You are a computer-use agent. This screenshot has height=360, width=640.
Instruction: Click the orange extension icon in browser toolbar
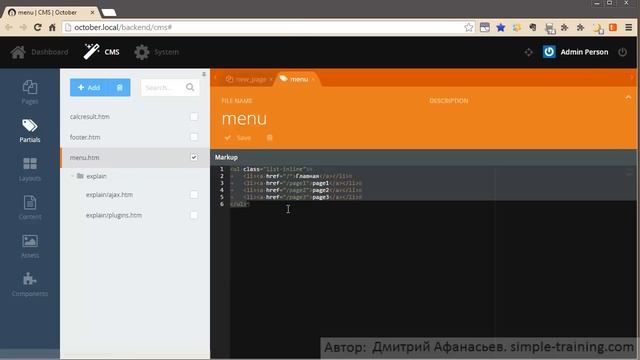613,27
